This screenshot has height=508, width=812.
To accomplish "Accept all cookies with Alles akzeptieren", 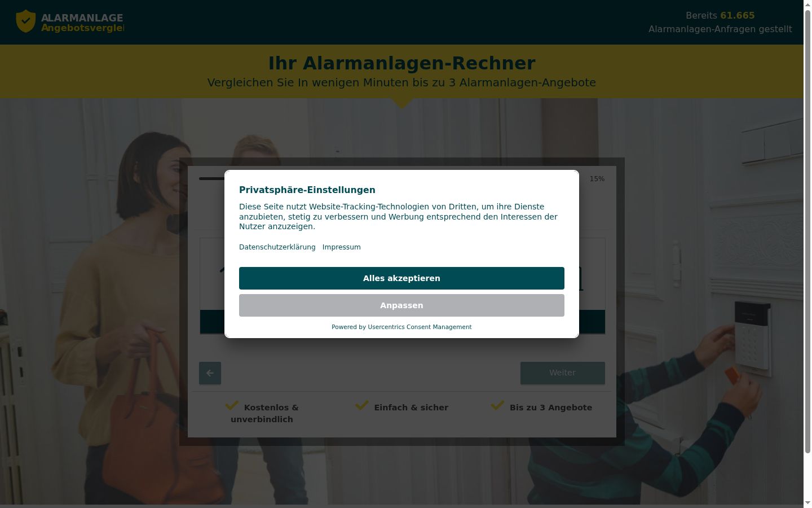I will point(401,278).
